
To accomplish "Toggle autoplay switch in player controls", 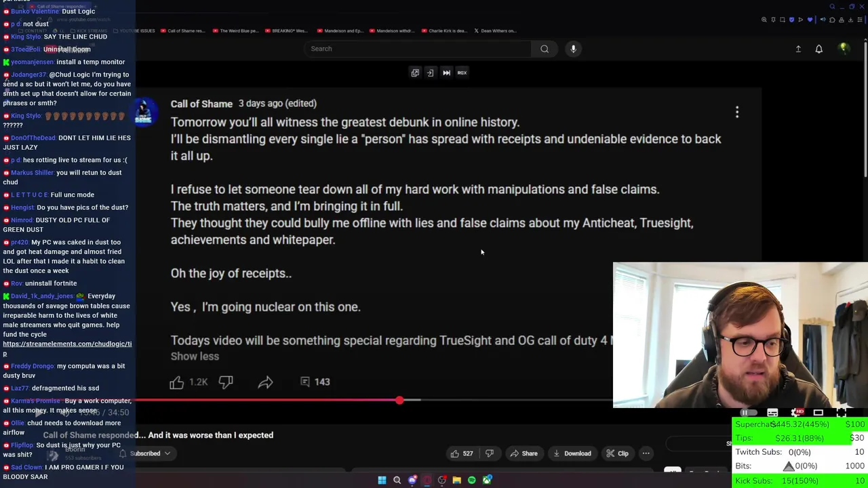I will pos(748,413).
